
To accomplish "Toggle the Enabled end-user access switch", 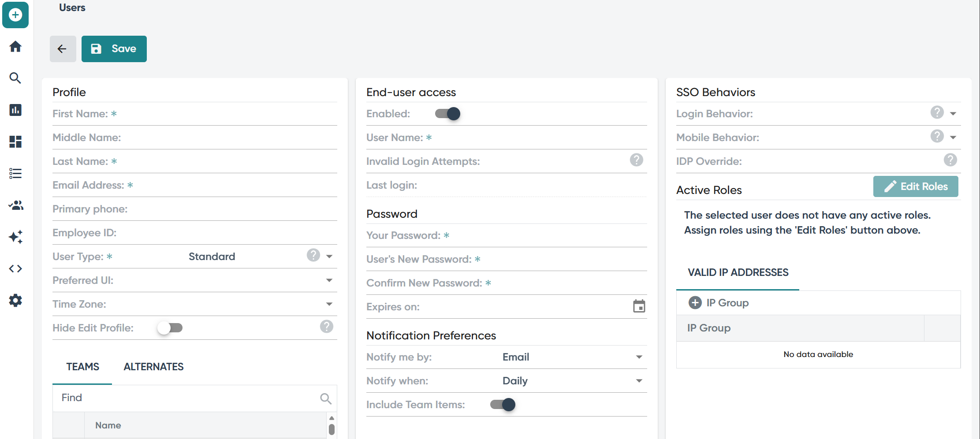I will click(x=447, y=114).
